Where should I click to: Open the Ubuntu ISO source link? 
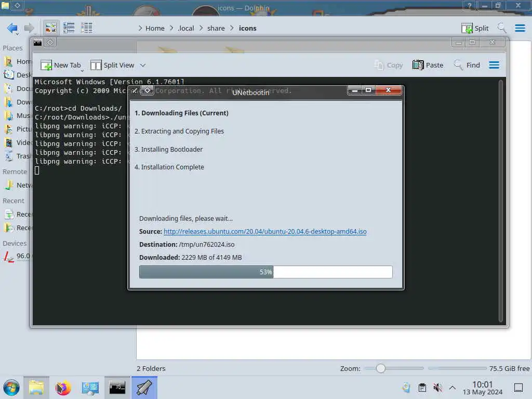[265, 231]
